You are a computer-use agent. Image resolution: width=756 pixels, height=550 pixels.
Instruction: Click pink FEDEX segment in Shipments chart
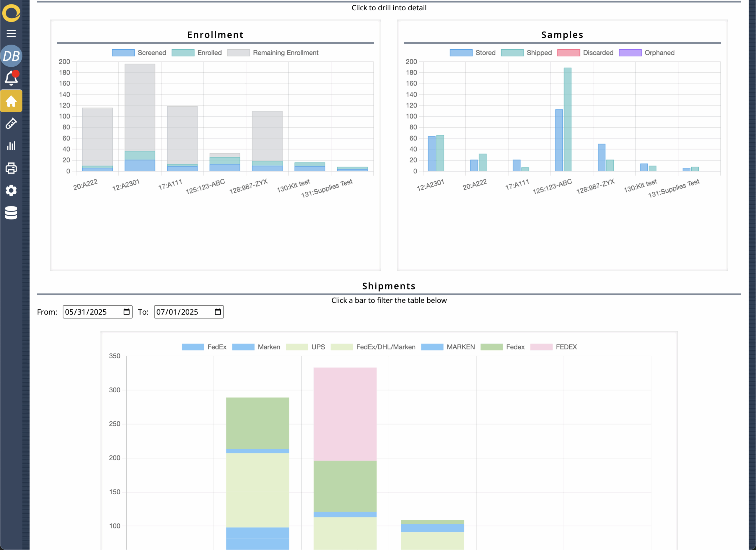click(345, 414)
